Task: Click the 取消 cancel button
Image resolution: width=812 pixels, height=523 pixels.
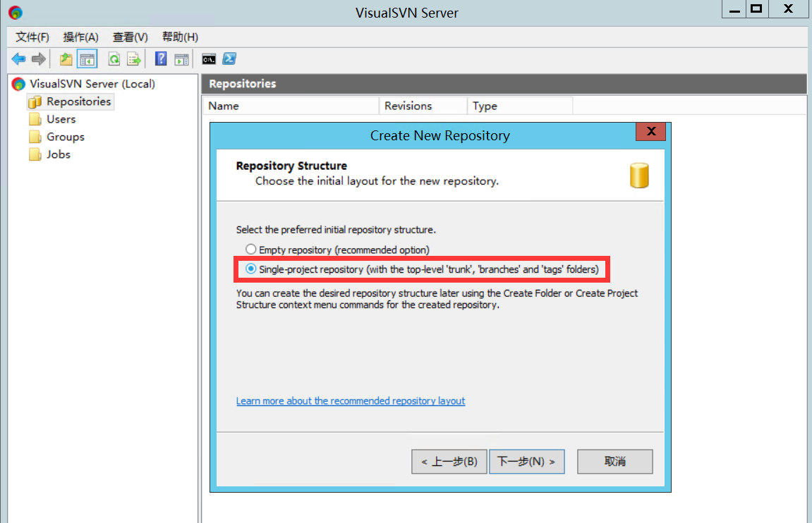Action: pos(614,462)
